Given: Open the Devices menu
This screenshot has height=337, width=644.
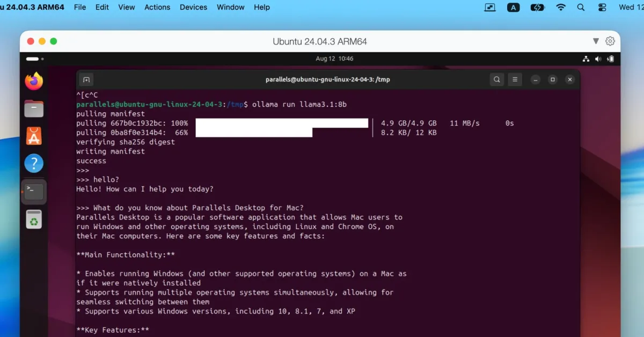Looking at the screenshot, I should [193, 8].
